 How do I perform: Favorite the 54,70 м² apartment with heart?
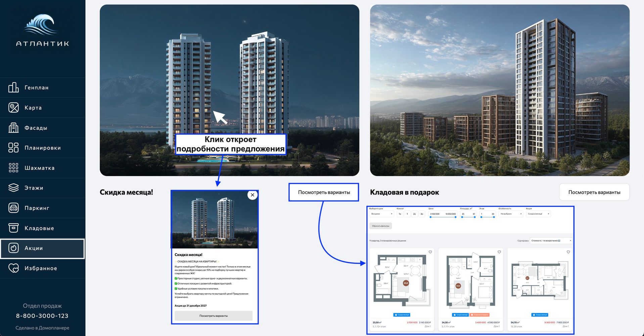pos(568,252)
